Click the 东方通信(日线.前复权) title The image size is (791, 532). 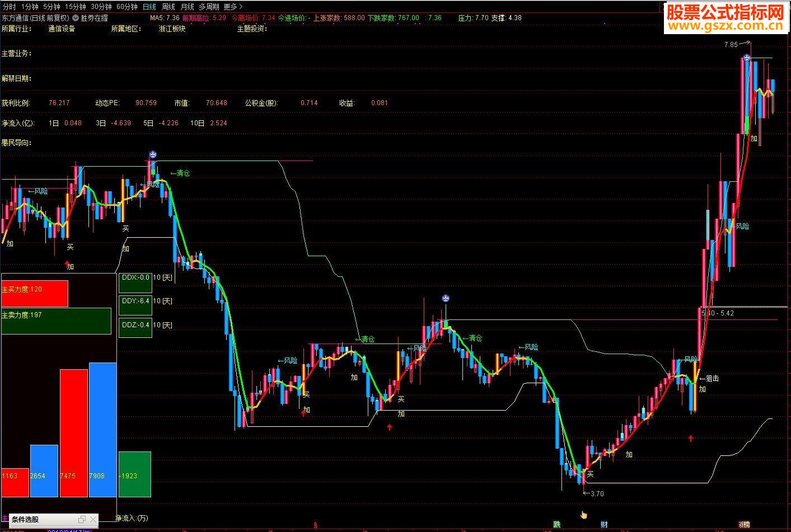pos(35,18)
